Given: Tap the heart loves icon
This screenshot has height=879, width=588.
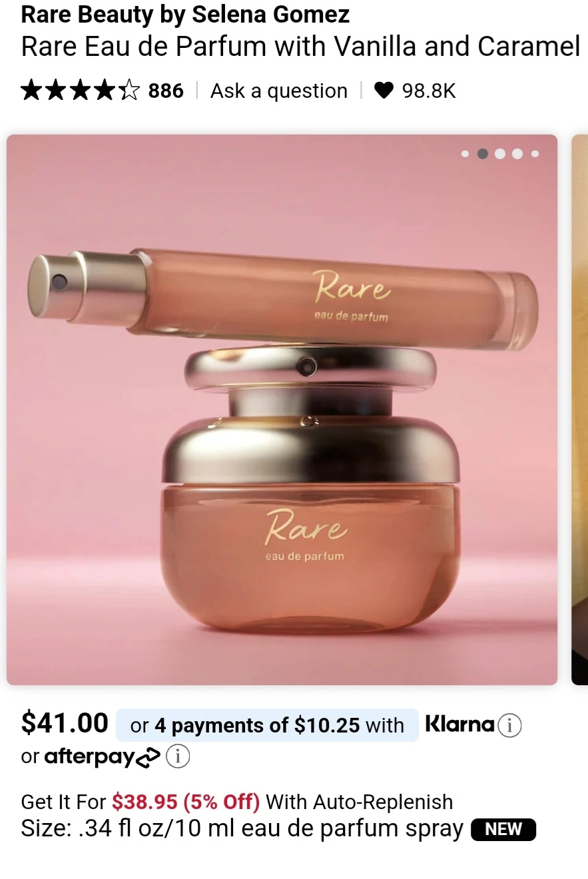Looking at the screenshot, I should [x=384, y=91].
